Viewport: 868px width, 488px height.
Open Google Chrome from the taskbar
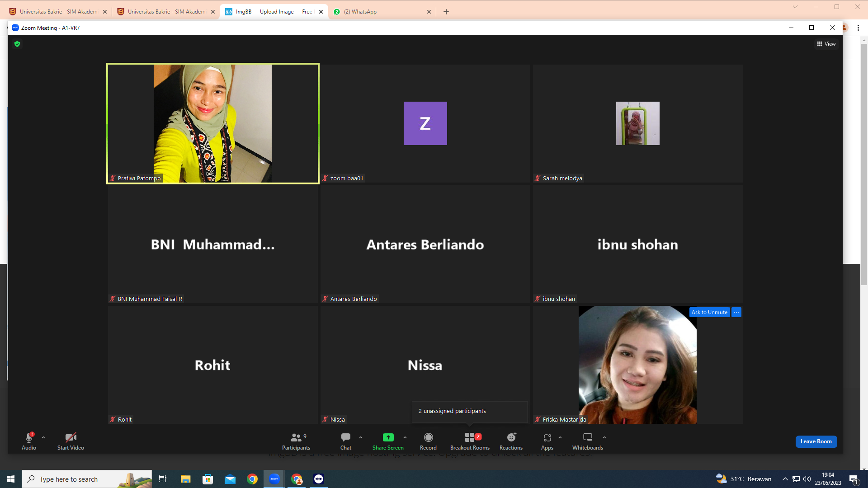252,479
